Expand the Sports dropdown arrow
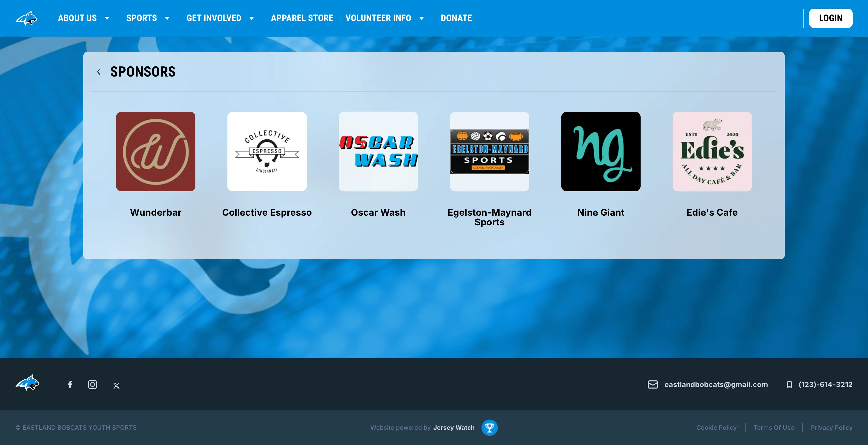 coord(167,18)
